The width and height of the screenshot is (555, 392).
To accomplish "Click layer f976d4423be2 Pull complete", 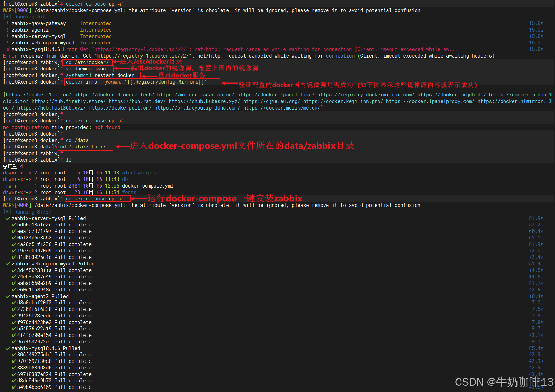I will tap(52, 322).
